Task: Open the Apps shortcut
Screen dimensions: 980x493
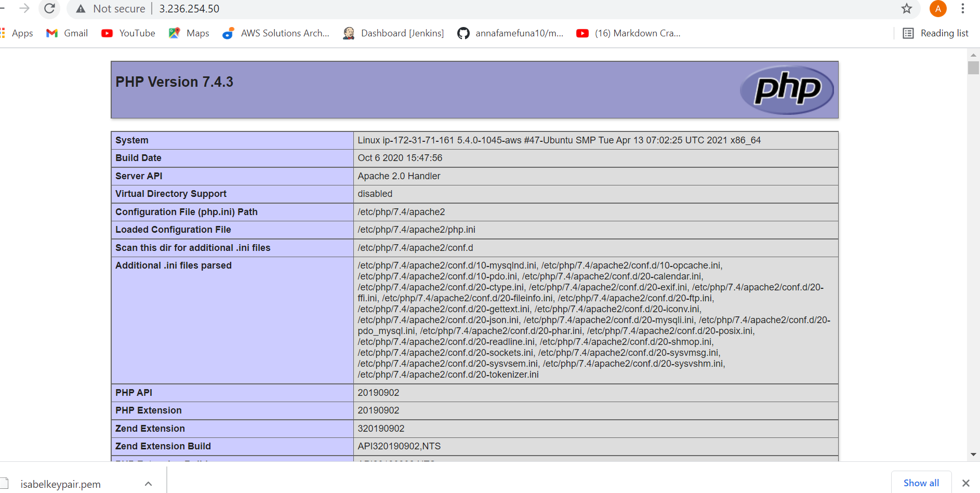Action: [17, 33]
